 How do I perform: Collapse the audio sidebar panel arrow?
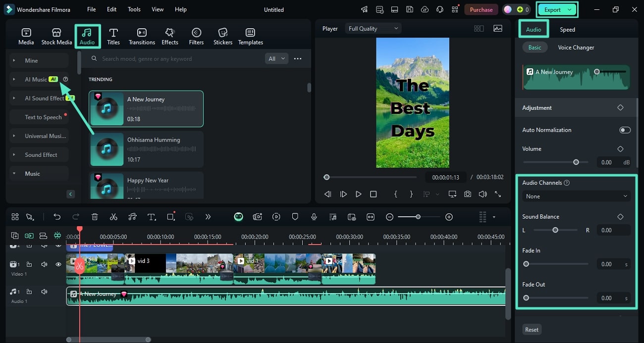coord(71,194)
